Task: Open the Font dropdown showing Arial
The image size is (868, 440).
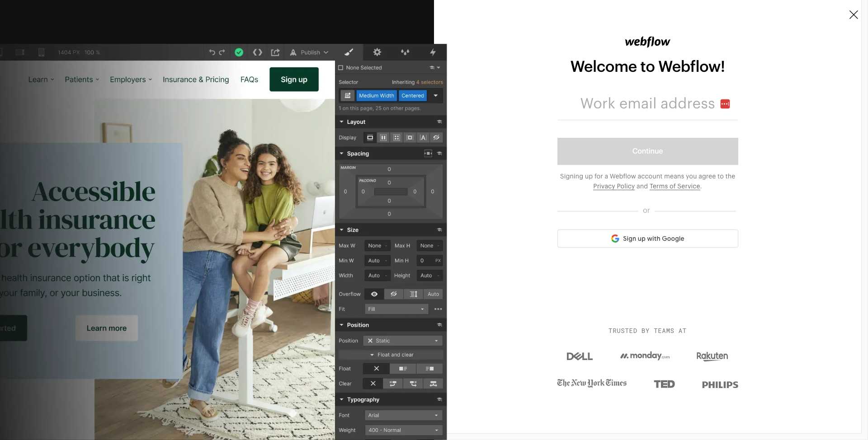Action: coord(402,415)
